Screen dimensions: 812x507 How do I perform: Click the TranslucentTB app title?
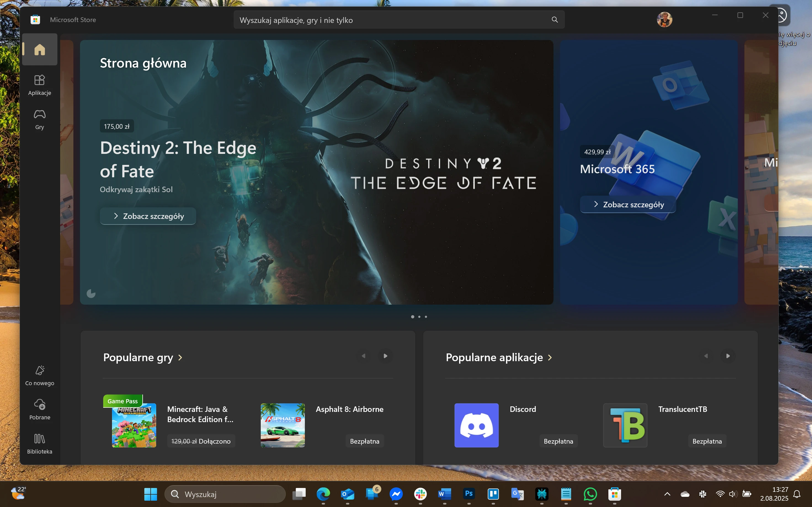683,409
